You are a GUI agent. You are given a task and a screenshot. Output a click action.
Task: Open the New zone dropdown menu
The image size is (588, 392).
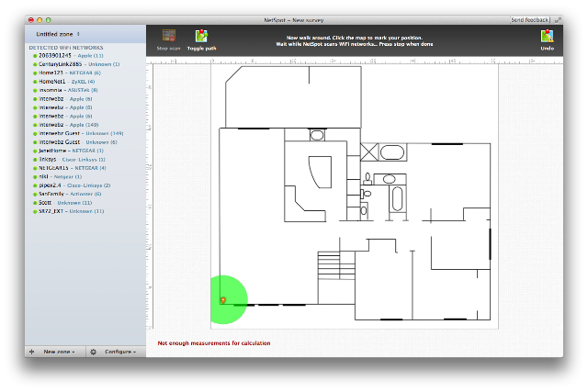[x=59, y=352]
